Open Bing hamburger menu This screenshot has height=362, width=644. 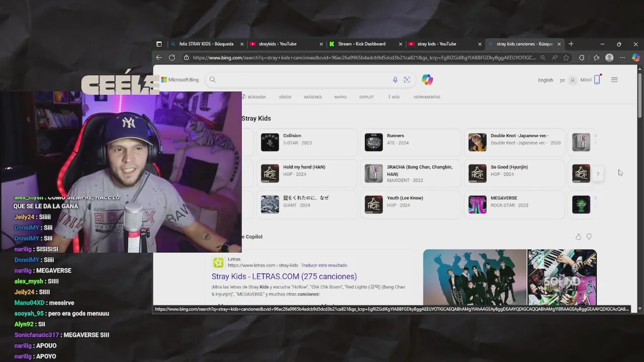614,79
